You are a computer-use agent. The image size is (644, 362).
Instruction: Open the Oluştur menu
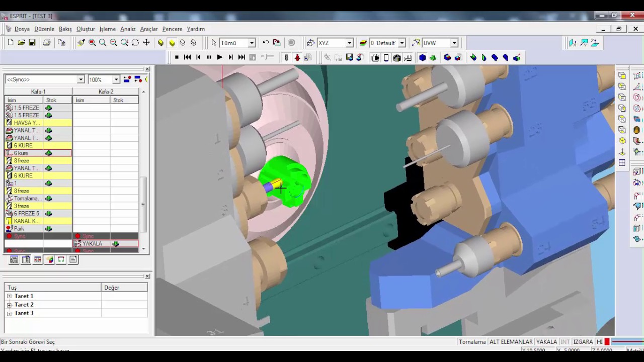click(x=86, y=29)
